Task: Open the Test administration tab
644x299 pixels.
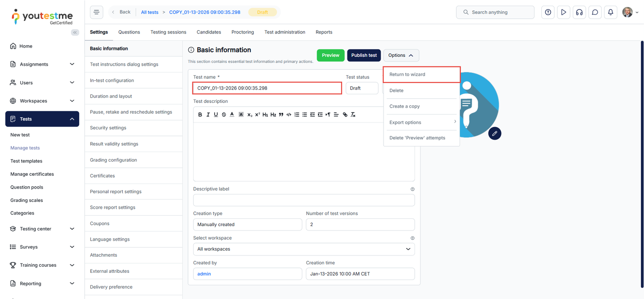Action: pyautogui.click(x=285, y=32)
